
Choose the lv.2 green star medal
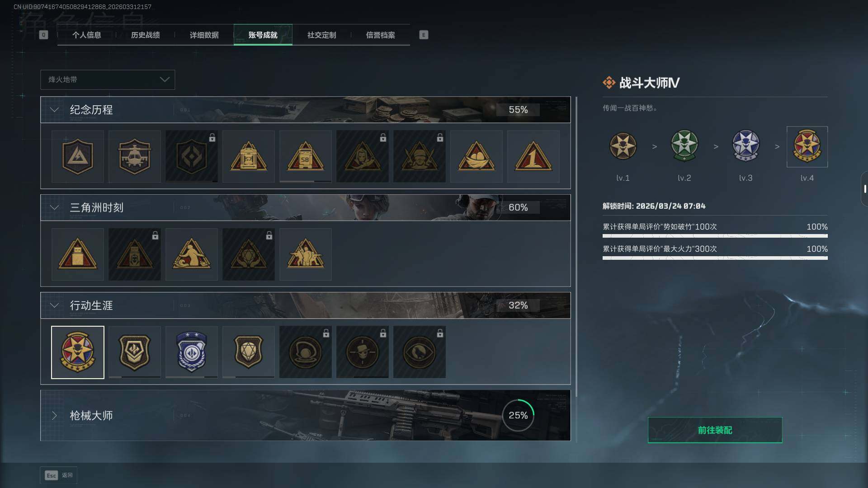(x=684, y=146)
